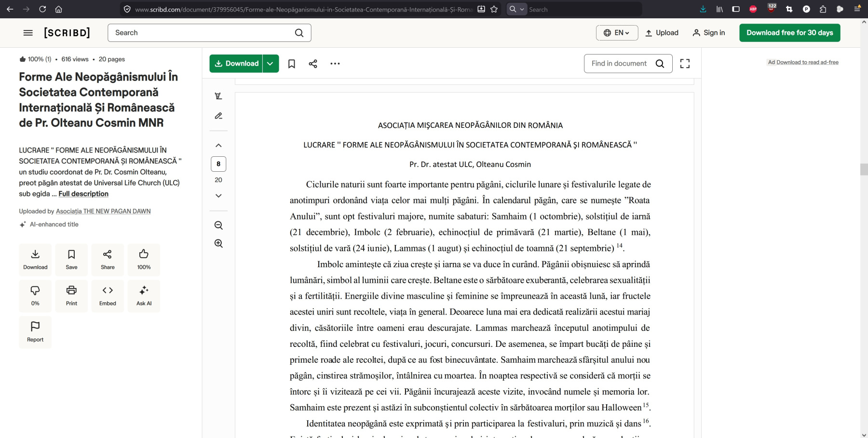Click the share icon in document toolbar
The image size is (868, 438).
pos(313,64)
